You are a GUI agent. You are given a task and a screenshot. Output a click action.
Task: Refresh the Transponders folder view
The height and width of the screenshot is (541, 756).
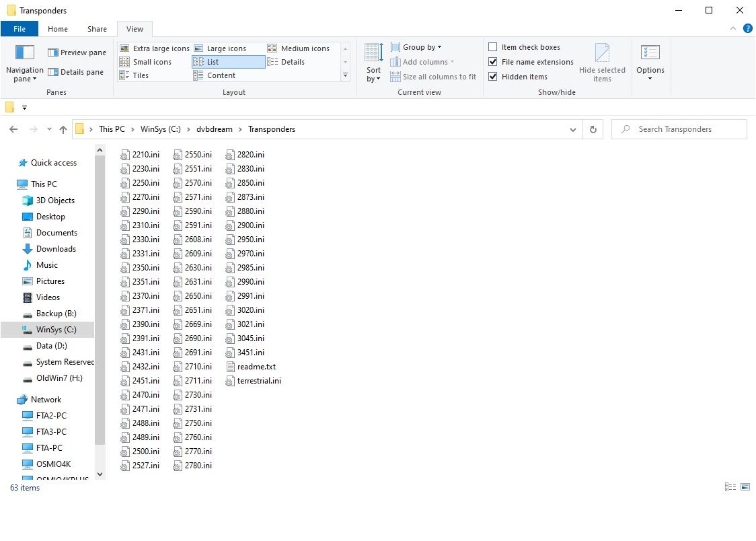(x=593, y=129)
